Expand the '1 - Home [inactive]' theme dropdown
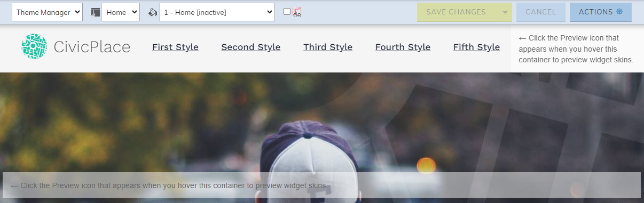Screen dimensions: 644x203 pyautogui.click(x=217, y=12)
